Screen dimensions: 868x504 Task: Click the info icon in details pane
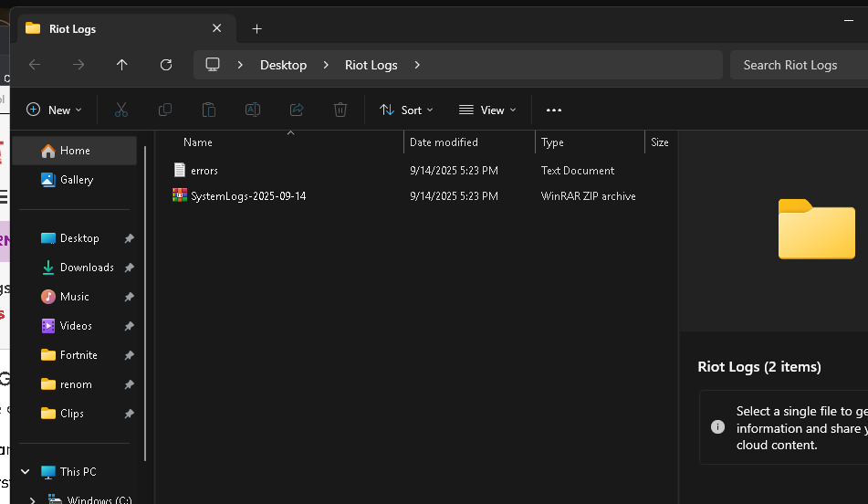point(717,427)
